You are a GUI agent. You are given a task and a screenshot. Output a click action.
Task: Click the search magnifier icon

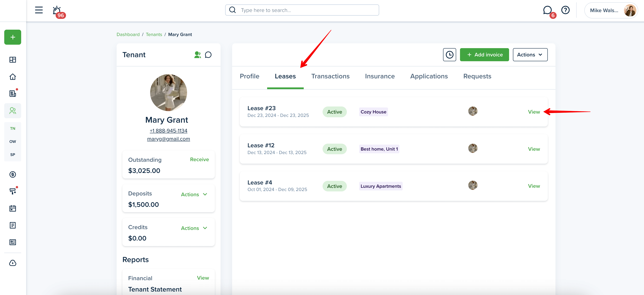click(x=233, y=10)
